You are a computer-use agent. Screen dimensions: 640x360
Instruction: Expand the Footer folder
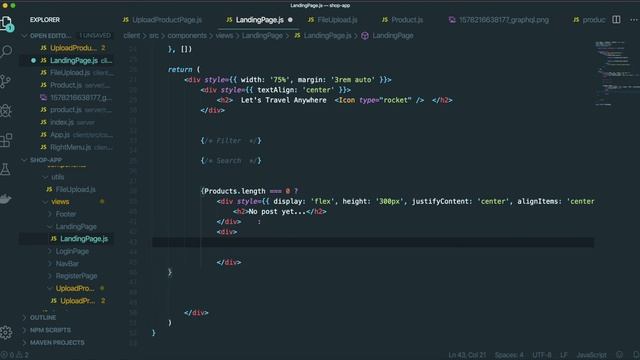[x=65, y=214]
